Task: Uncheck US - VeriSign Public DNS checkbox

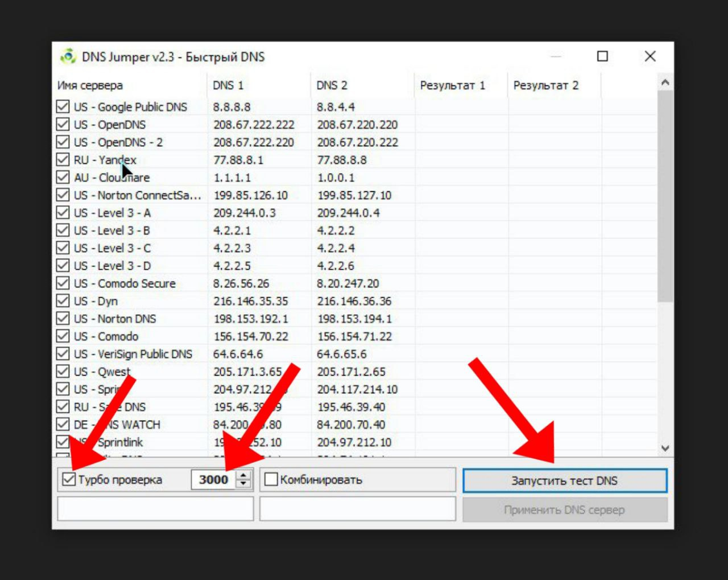Action: (x=63, y=353)
